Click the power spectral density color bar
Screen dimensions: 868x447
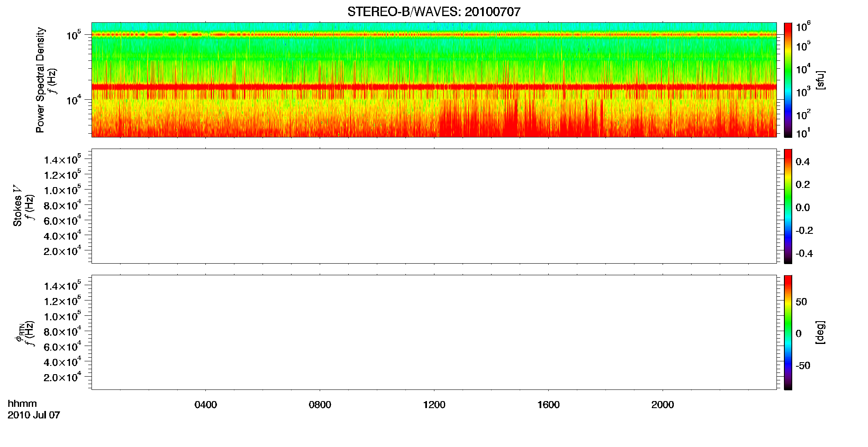tap(788, 80)
